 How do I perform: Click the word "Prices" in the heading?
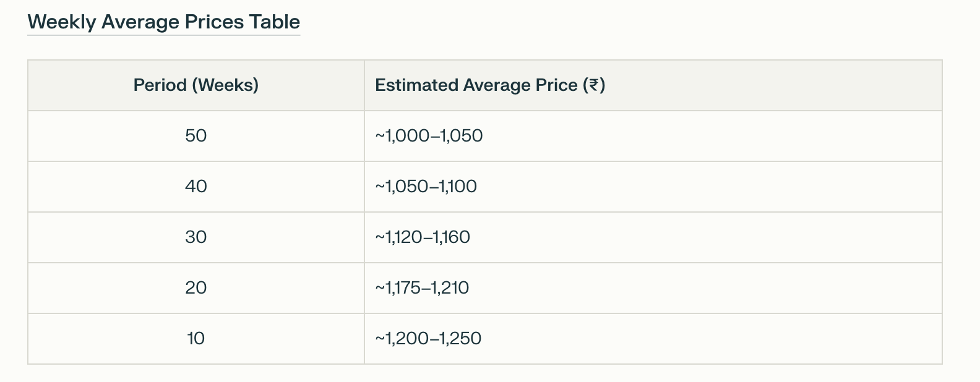pos(215,22)
